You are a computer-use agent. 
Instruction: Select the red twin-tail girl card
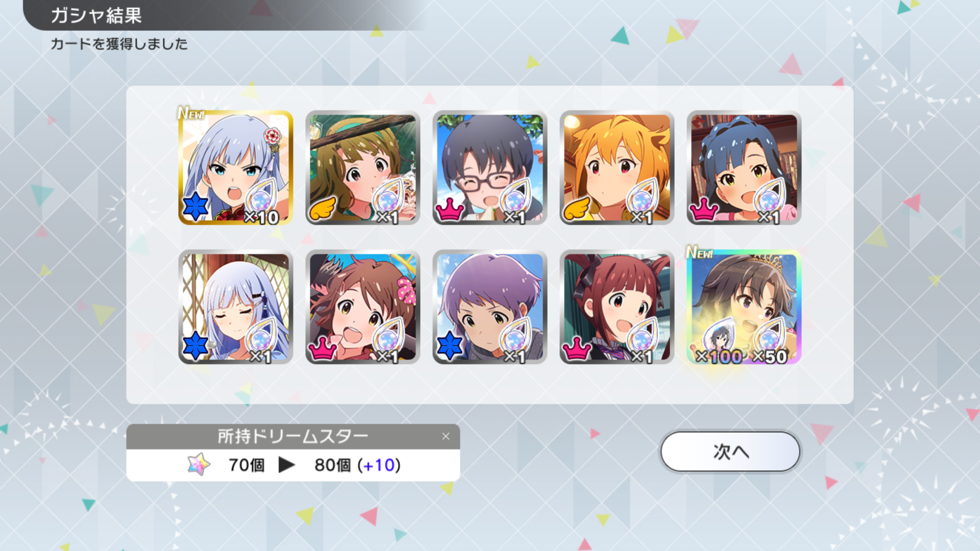617,307
